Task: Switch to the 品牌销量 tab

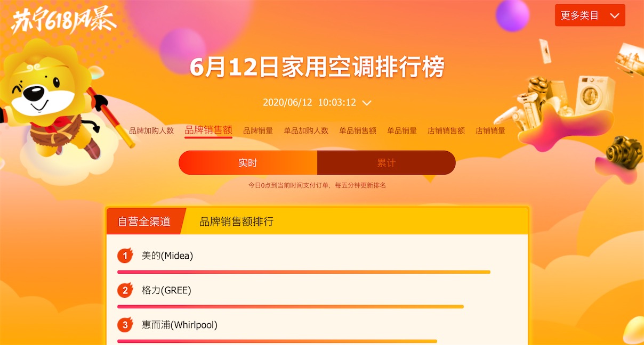Action: coord(258,130)
